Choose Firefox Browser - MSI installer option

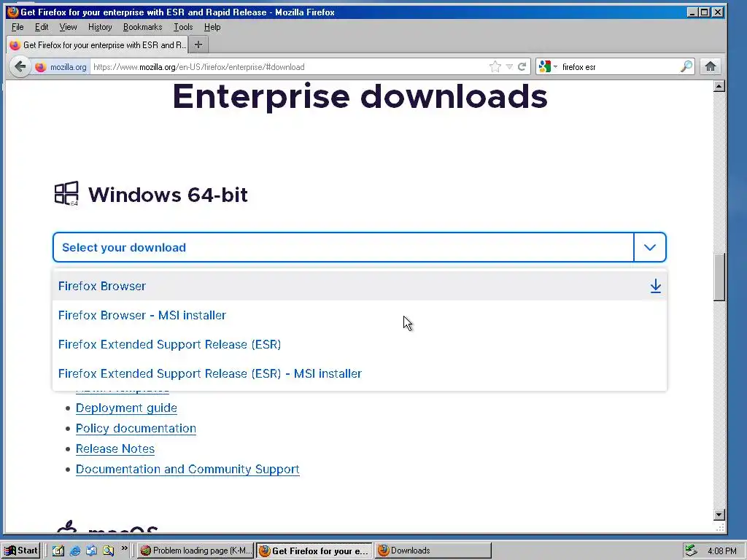360,315
